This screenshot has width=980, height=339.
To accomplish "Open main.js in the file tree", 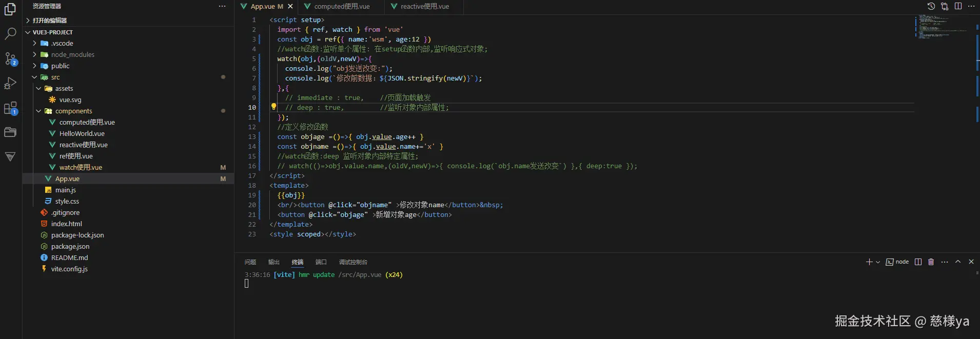I will [128, 190].
